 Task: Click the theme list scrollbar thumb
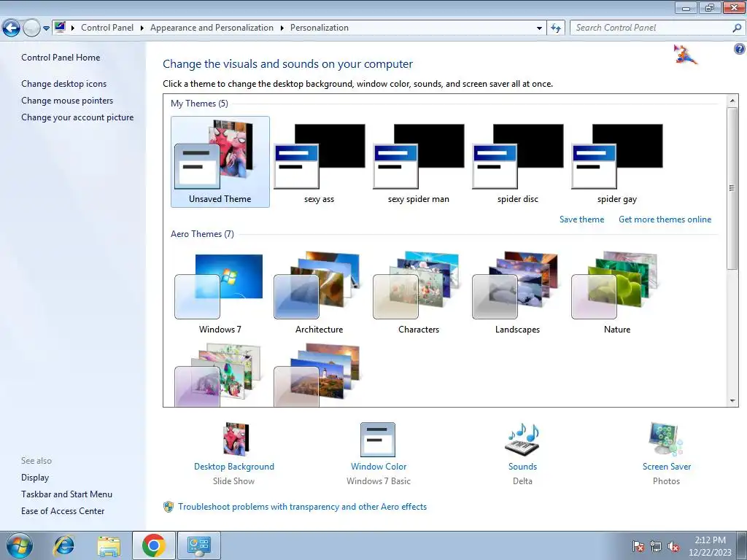[x=732, y=188]
